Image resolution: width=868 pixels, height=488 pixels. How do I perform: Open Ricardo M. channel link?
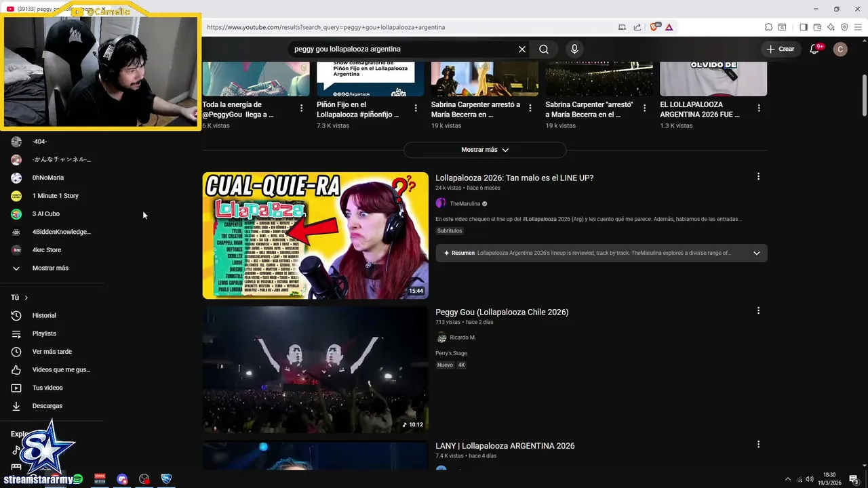click(462, 338)
